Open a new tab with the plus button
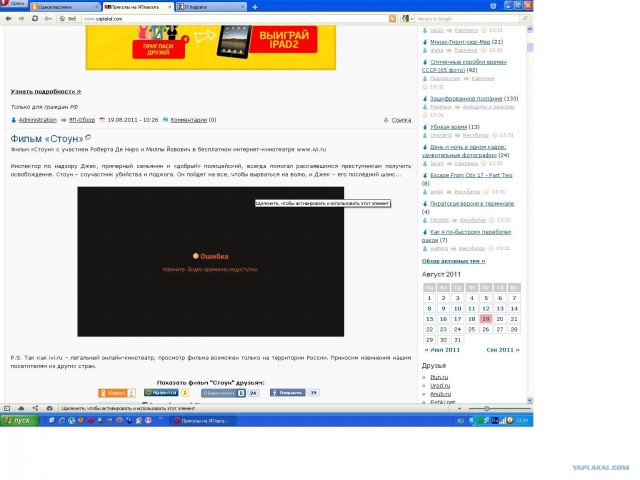Screen dimensions: 640x480 click(255, 7)
